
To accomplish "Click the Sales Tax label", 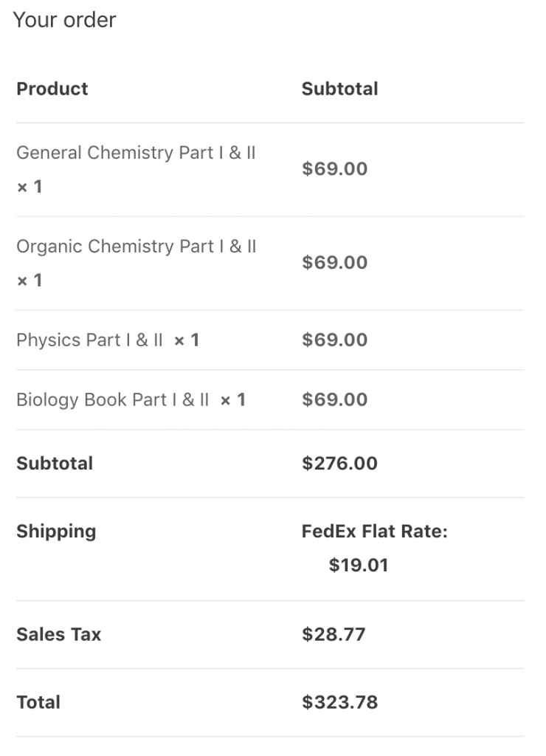I will click(x=59, y=634).
